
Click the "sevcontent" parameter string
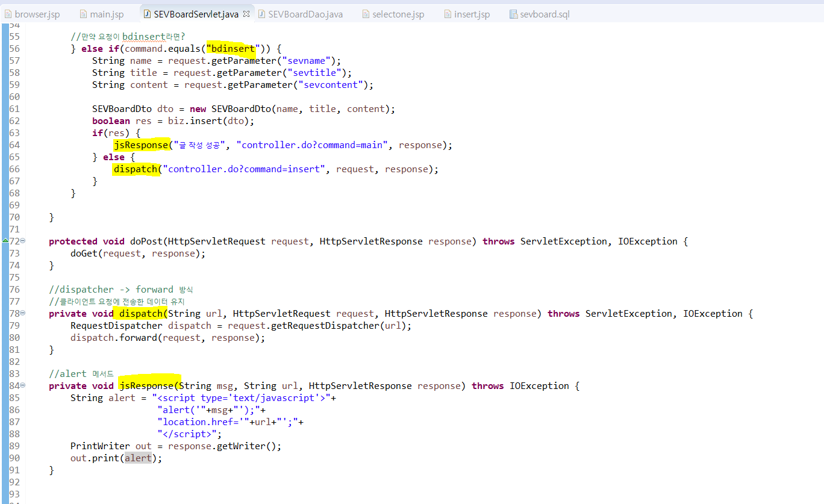click(x=331, y=84)
